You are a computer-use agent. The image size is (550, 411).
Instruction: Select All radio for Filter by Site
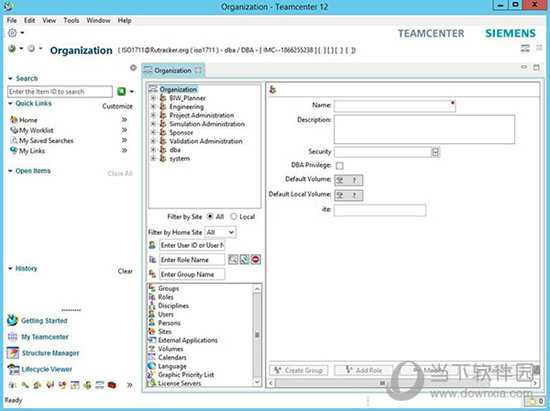pyautogui.click(x=210, y=216)
